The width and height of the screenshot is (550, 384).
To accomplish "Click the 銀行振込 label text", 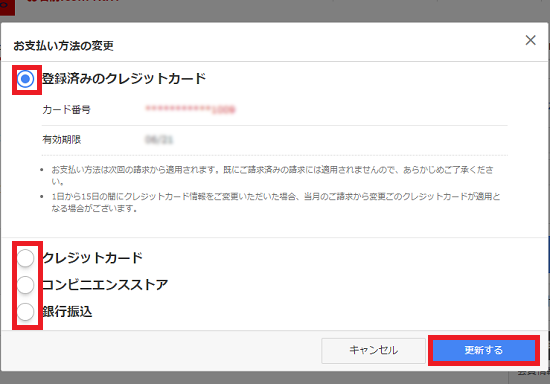I will coord(67,311).
